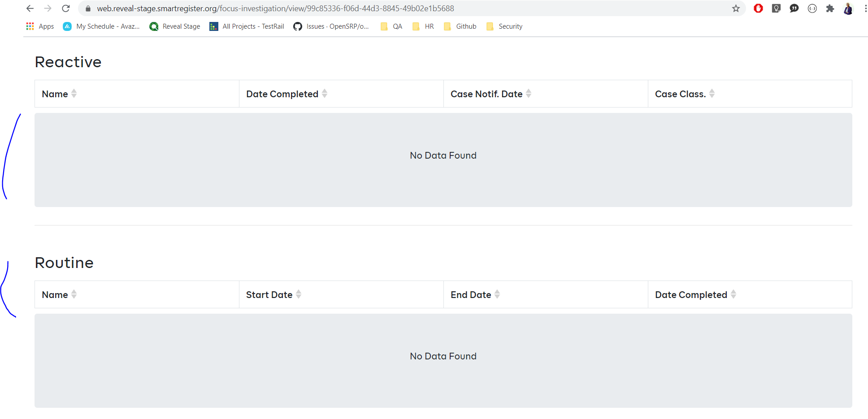Open the Security bookmarks folder
Screen dimensions: 868x419
tap(504, 26)
